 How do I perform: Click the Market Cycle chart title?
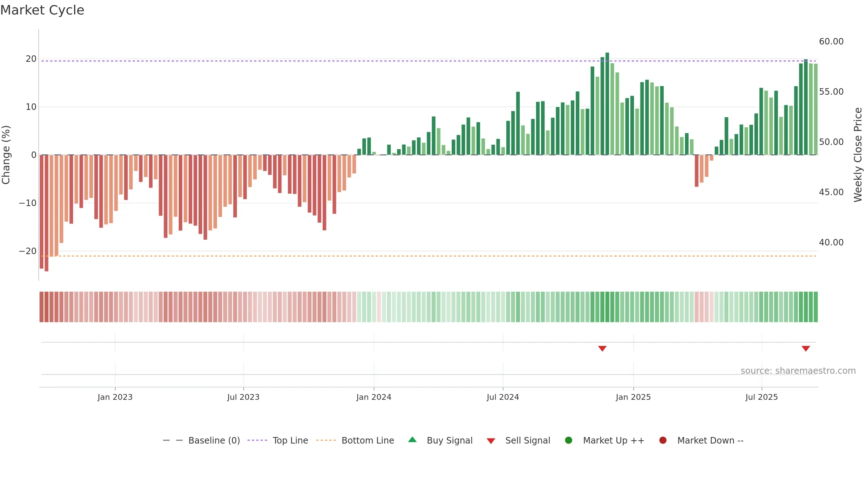[x=42, y=10]
